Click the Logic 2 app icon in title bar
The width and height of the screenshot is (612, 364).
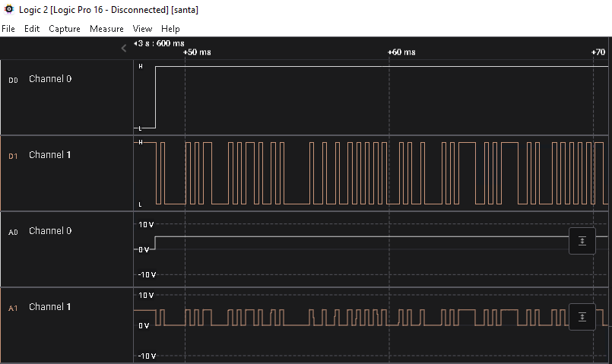point(8,9)
